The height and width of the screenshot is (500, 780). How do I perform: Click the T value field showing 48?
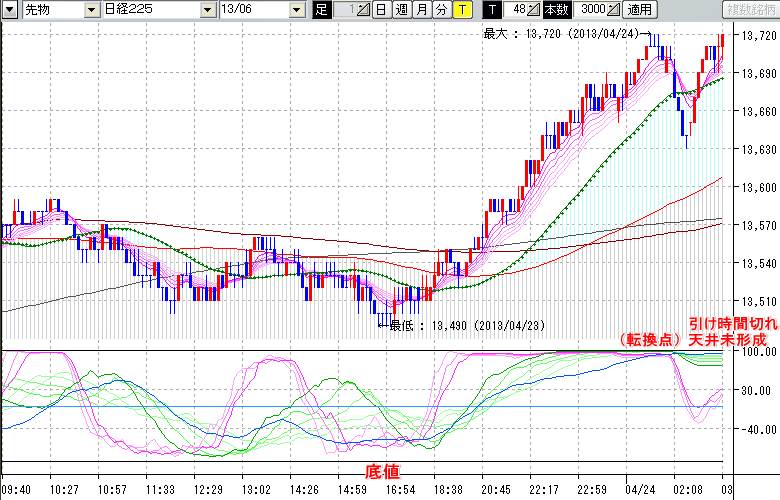point(514,10)
